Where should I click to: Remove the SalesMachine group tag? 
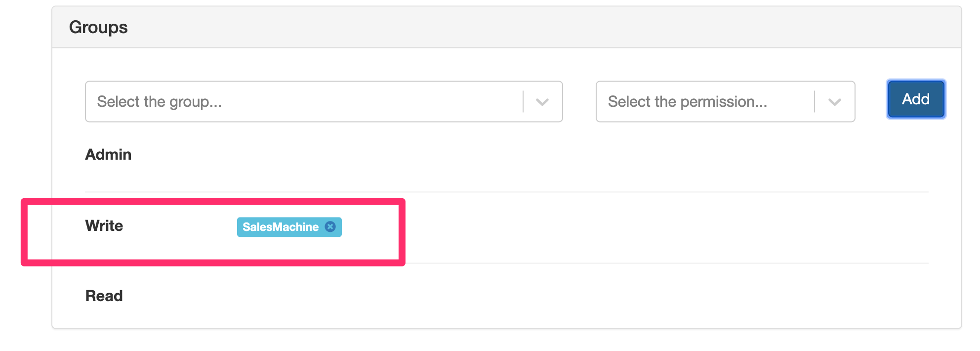330,227
